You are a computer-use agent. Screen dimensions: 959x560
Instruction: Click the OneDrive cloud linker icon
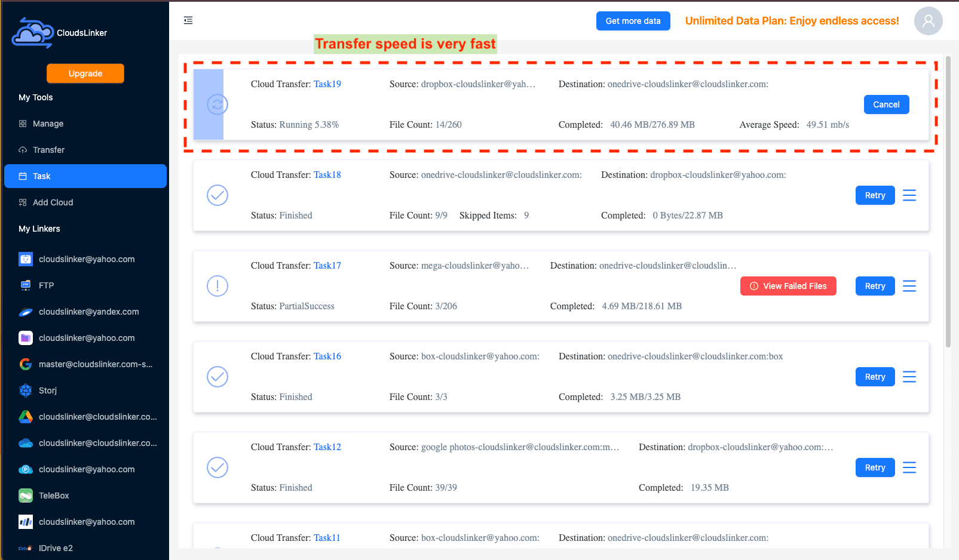(x=26, y=443)
